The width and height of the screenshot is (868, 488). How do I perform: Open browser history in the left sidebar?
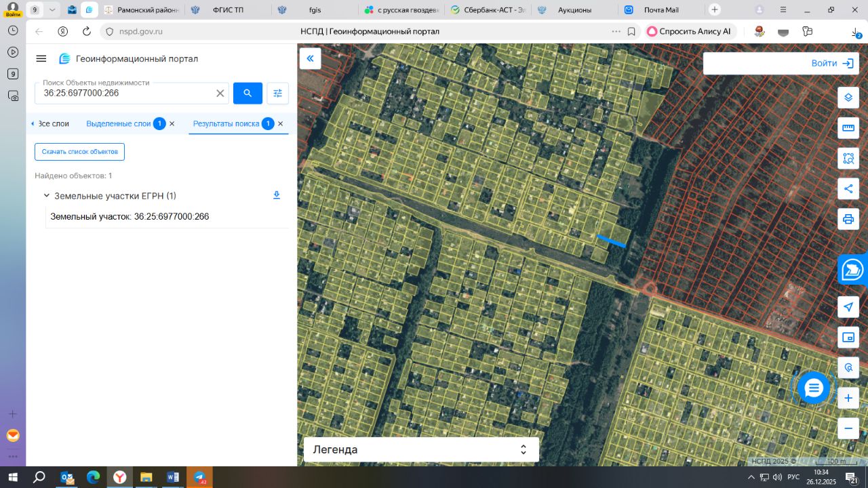tap(13, 30)
